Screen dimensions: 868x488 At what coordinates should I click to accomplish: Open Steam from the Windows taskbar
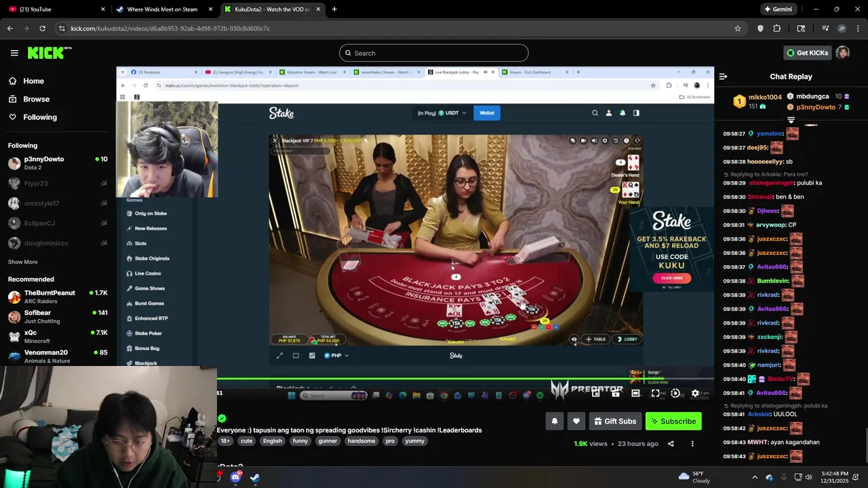pyautogui.click(x=254, y=477)
